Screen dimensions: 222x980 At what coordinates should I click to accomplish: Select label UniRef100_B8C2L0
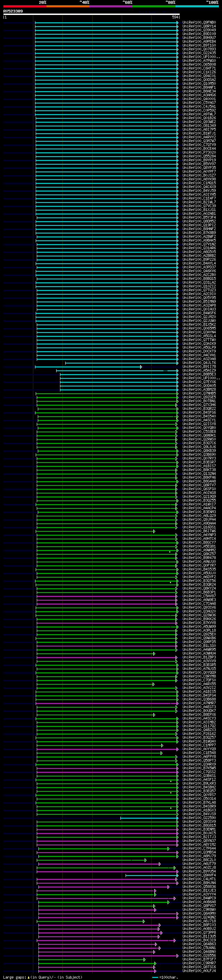click(199, 860)
